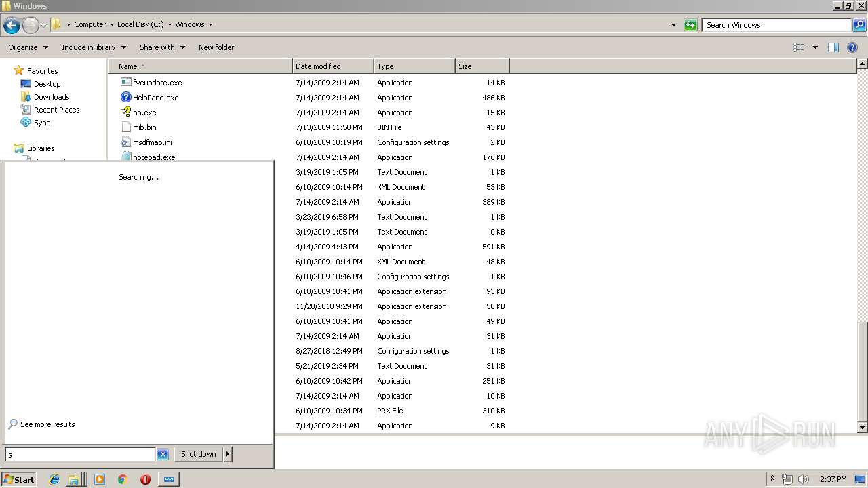Open the Shut down options arrow
Image resolution: width=868 pixels, height=488 pixels.
[228, 454]
